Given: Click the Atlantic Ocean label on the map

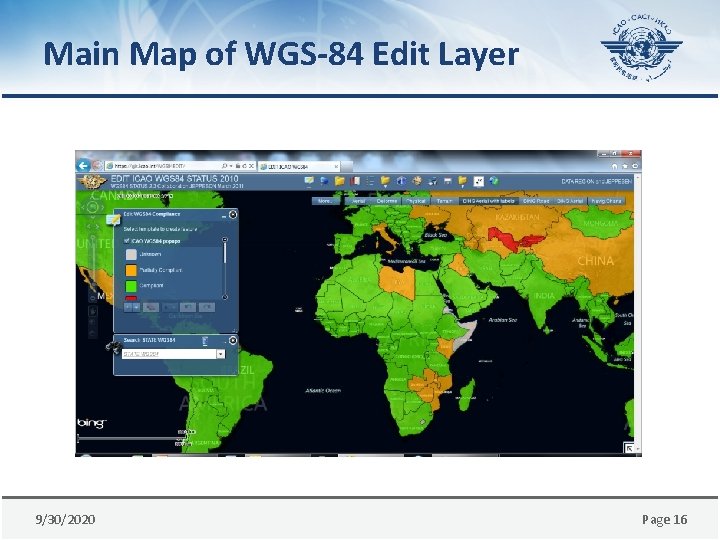Looking at the screenshot, I should 323,391.
